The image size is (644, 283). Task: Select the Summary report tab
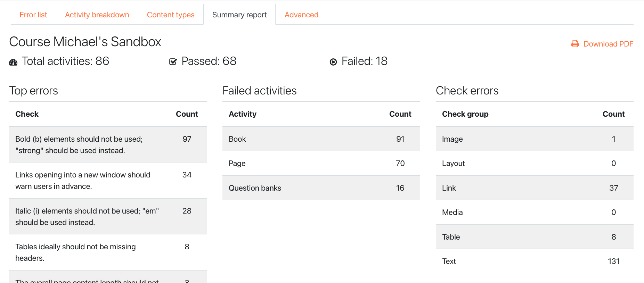(239, 15)
